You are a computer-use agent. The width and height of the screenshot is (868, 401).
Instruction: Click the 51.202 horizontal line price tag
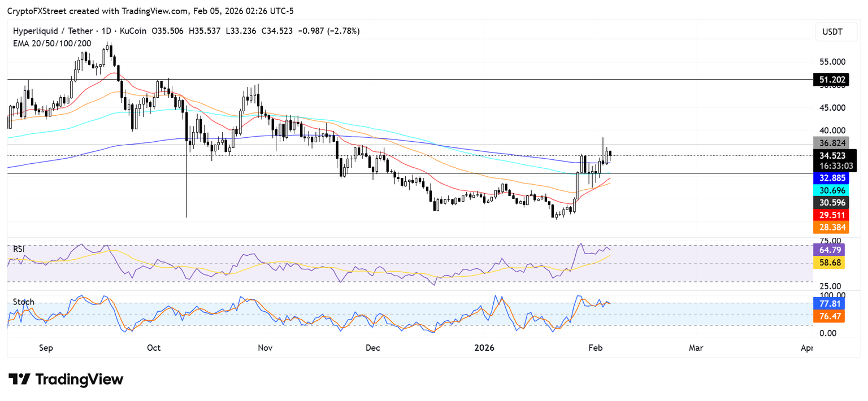click(x=829, y=80)
